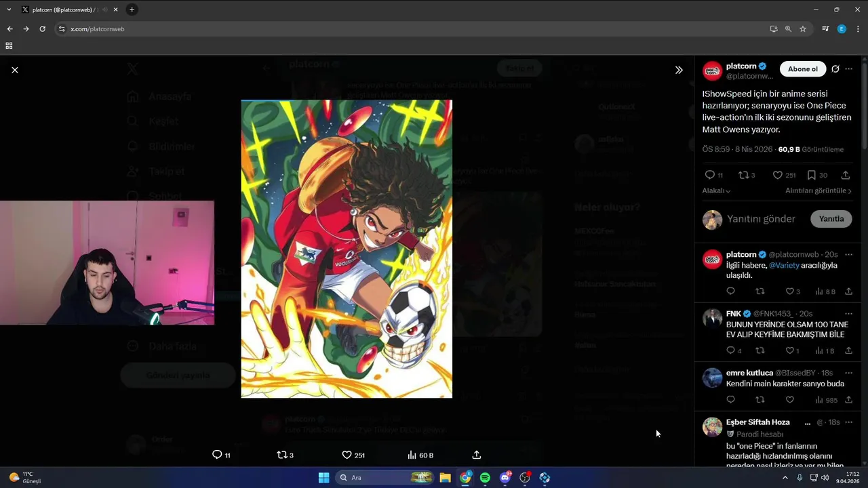Like platcorn's reply showing 3 likes
The width and height of the screenshot is (868, 488).
[793, 291]
